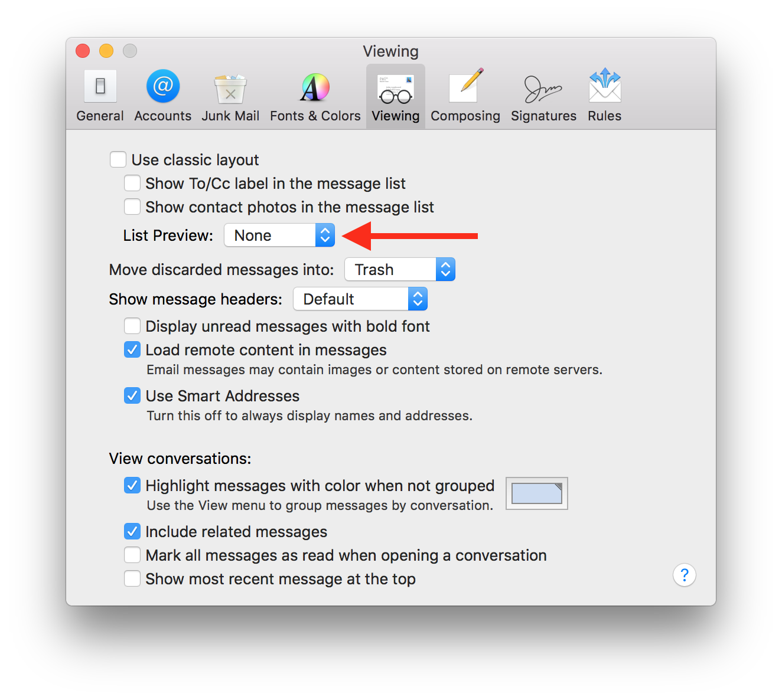Check Display unread messages with bold font
Image resolution: width=782 pixels, height=700 pixels.
pyautogui.click(x=132, y=326)
